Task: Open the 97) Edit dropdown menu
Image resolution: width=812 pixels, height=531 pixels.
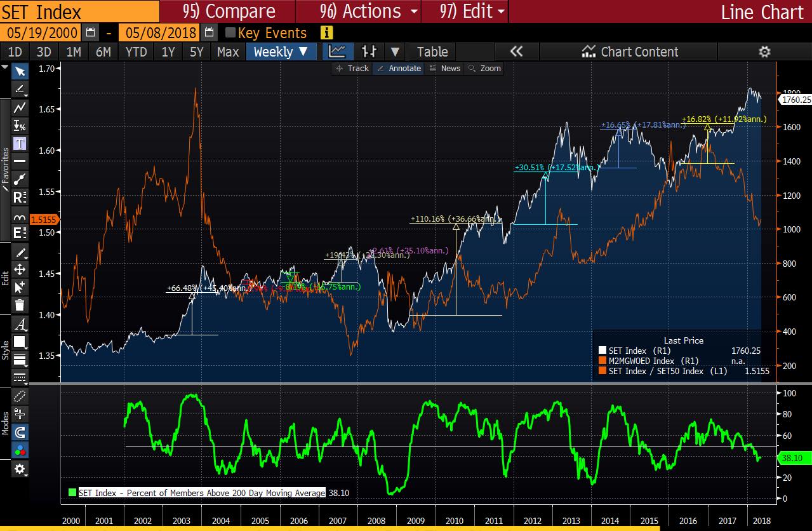Action: 472,11
